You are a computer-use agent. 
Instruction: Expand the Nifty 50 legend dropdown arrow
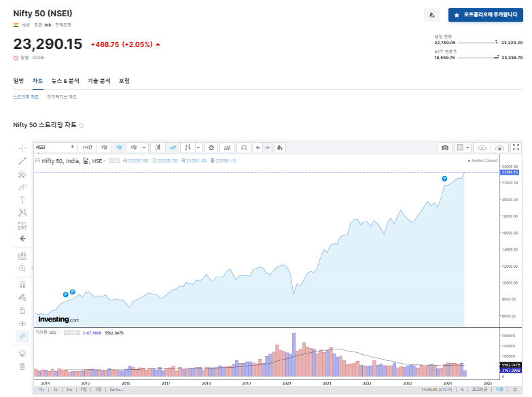click(x=105, y=161)
